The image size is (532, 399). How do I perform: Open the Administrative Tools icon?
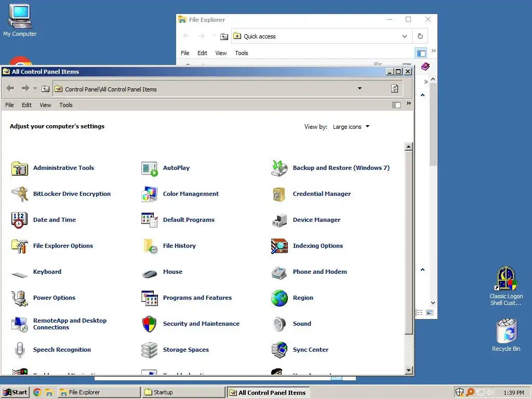[x=19, y=168]
